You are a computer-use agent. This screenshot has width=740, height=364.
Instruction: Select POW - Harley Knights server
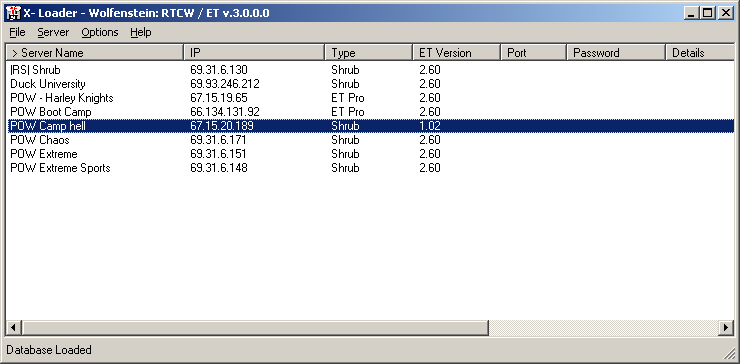(370, 98)
